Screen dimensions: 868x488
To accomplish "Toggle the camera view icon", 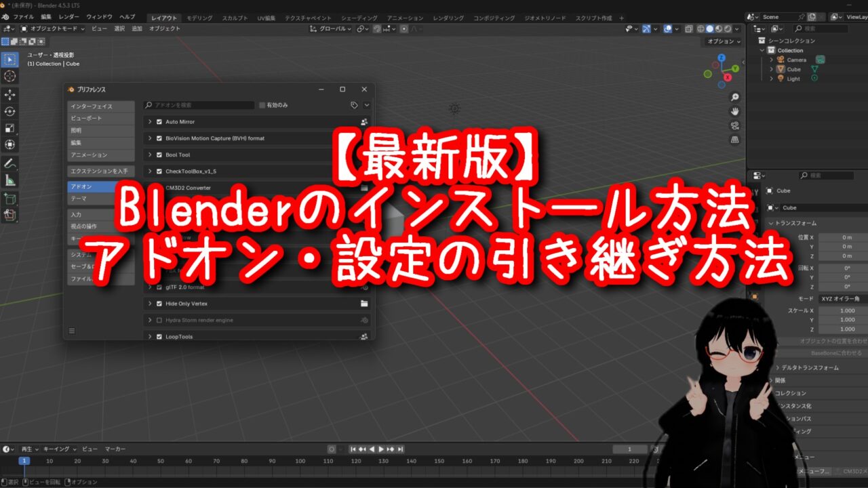I will 735,125.
